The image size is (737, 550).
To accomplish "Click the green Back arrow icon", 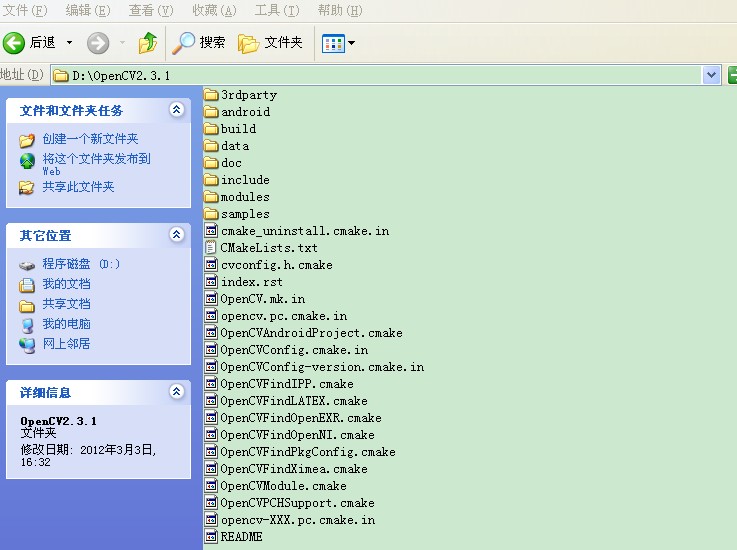I will point(14,43).
